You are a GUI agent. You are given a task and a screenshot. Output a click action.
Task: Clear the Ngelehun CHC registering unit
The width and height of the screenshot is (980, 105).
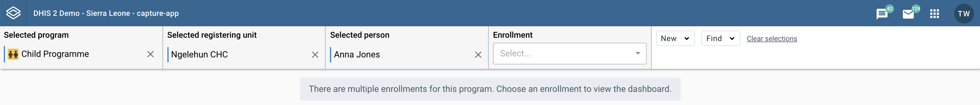(315, 55)
